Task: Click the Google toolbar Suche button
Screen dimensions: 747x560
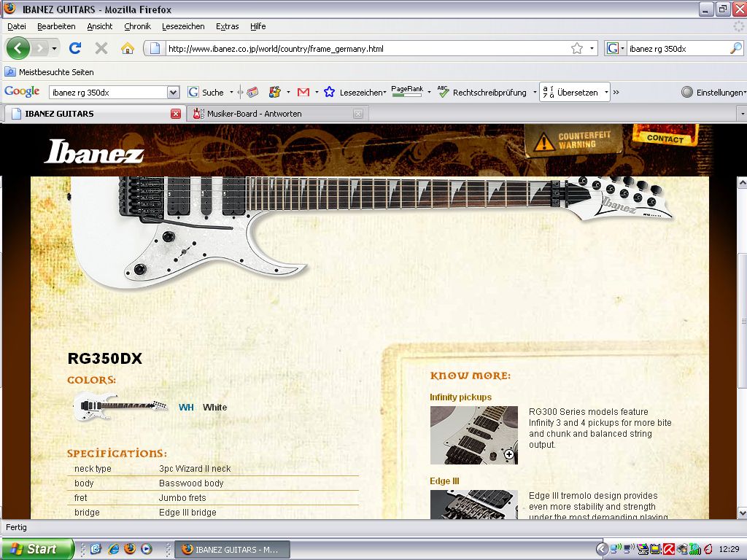Action: [x=206, y=93]
